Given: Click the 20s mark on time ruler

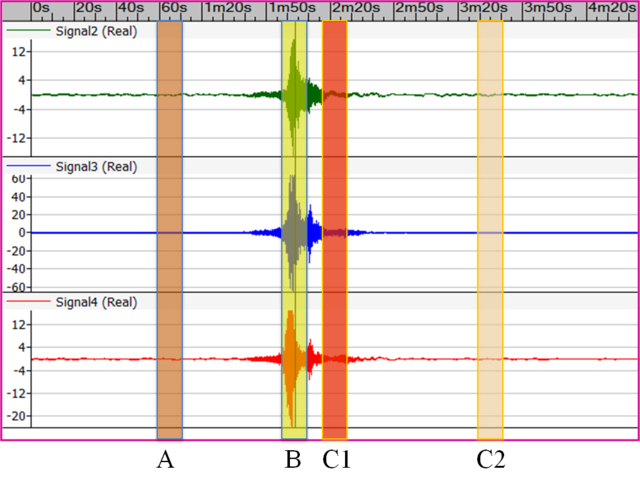Looking at the screenshot, I should [x=89, y=8].
